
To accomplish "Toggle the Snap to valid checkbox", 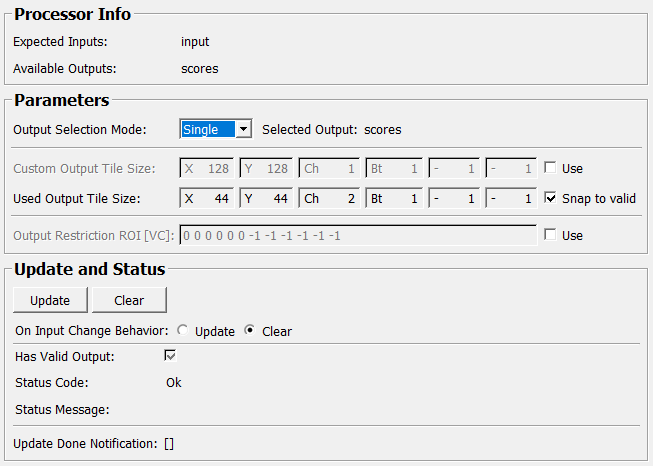I will pos(551,198).
